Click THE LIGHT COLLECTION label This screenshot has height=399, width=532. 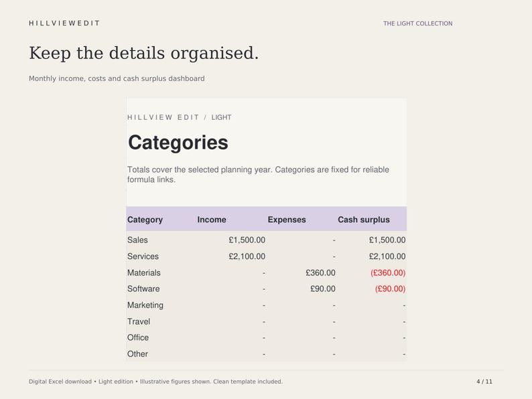[x=417, y=23]
